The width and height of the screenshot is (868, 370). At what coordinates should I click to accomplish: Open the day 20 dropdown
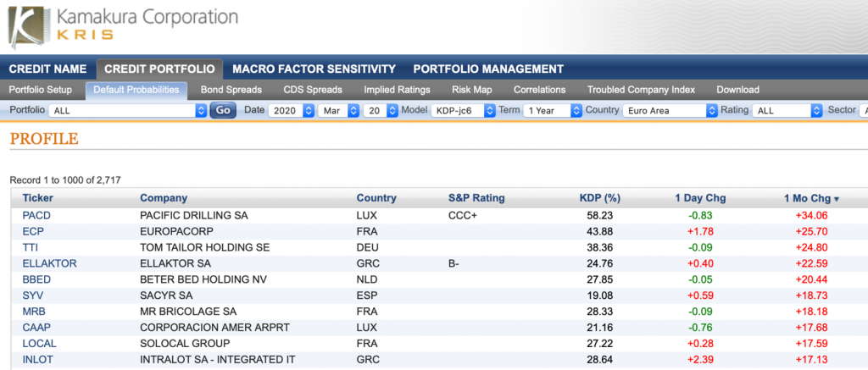click(381, 111)
